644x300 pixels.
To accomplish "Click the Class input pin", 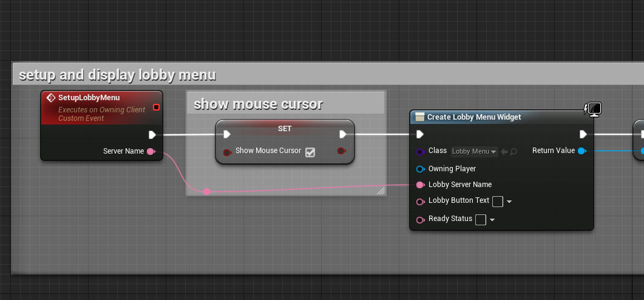I will (420, 152).
